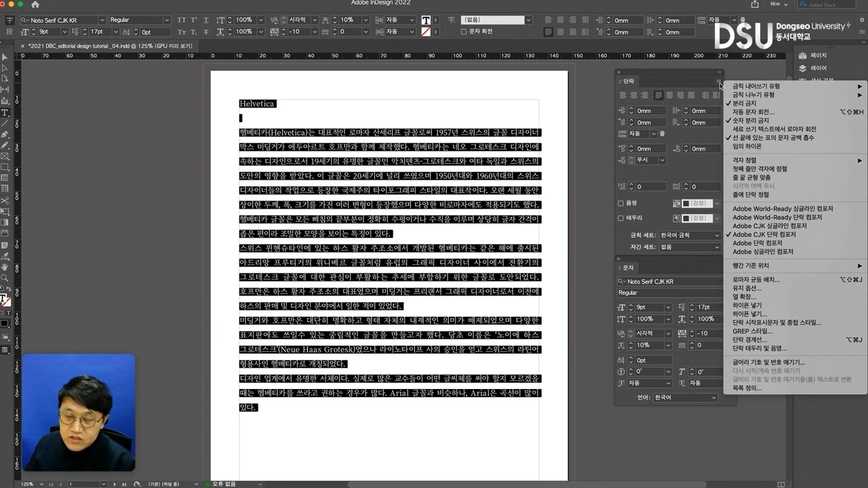Center-align paragraph in the Paragraph panel
This screenshot has height=488, width=868.
click(634, 96)
